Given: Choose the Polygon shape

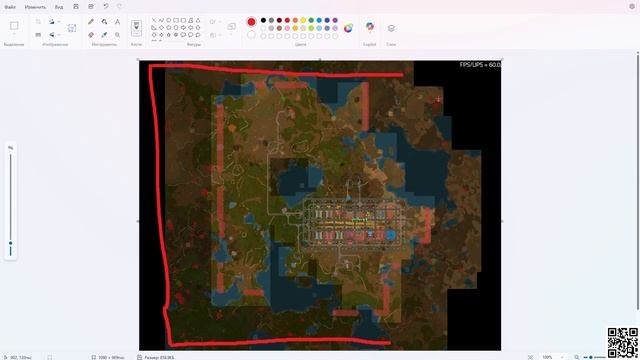Looking at the screenshot, I should pyautogui.click(x=191, y=20).
